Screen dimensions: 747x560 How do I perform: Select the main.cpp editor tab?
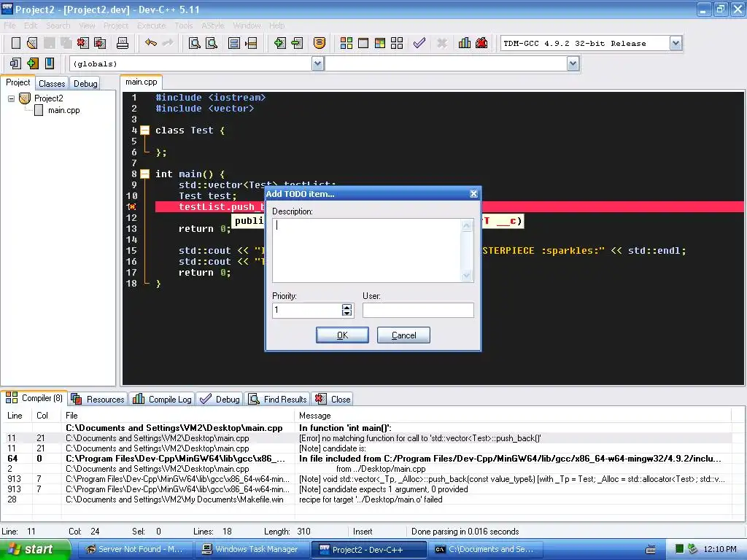pos(141,82)
